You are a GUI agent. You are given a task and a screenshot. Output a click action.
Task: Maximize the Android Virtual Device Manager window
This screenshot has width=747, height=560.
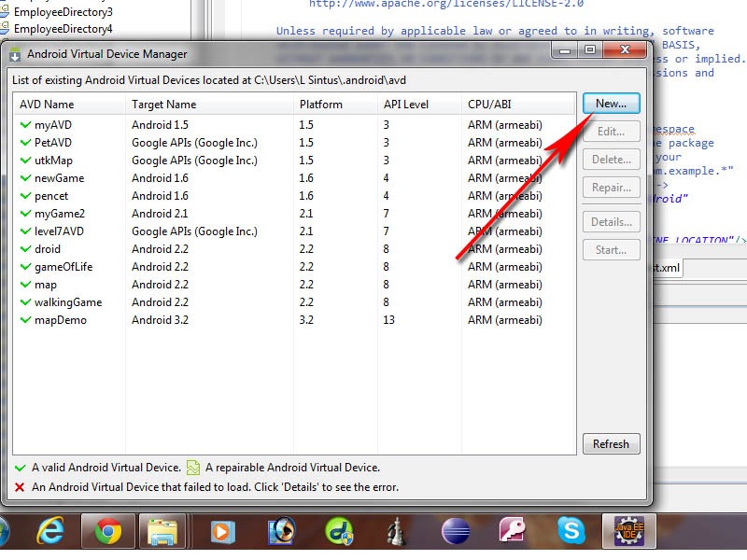pyautogui.click(x=590, y=50)
